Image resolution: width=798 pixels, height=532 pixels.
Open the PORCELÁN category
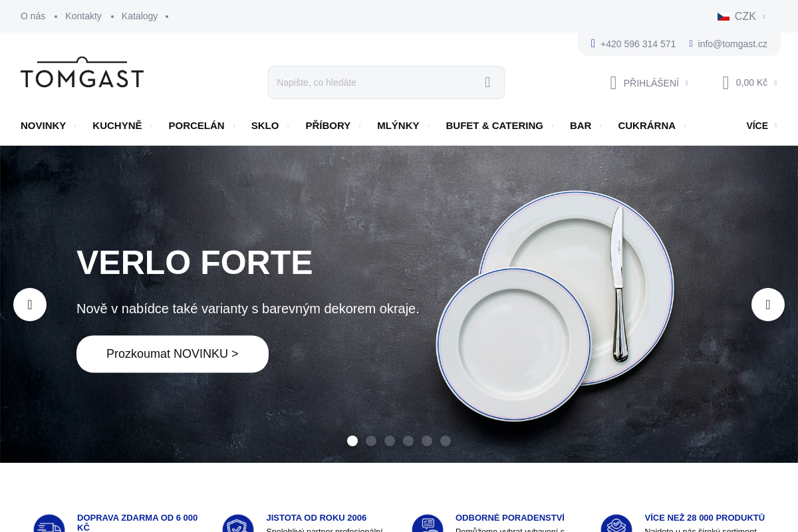click(x=196, y=126)
